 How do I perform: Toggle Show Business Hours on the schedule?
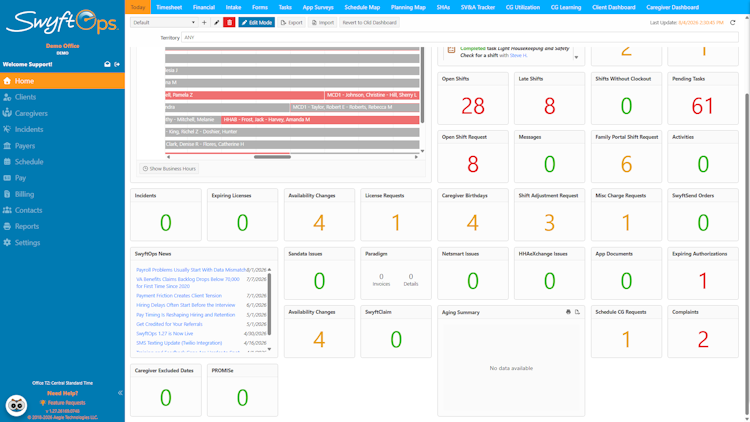click(169, 168)
